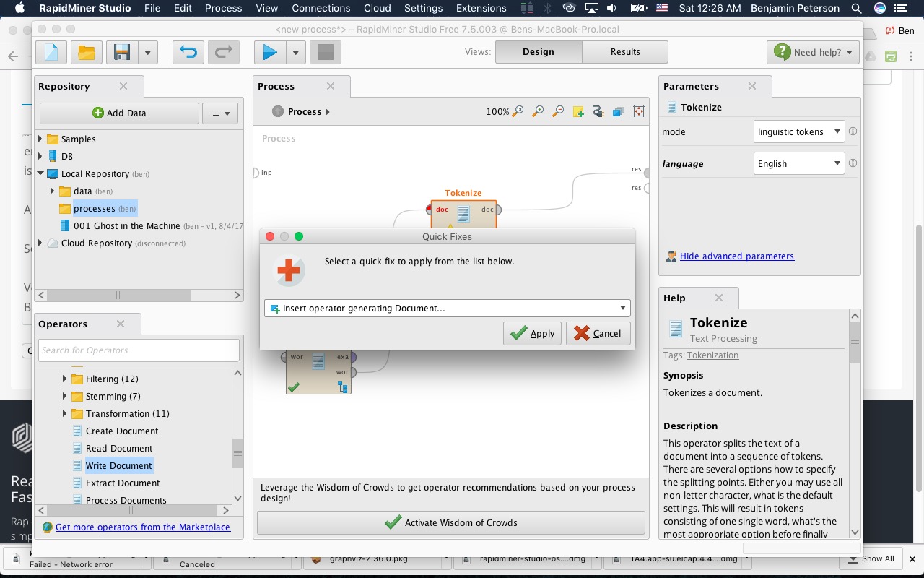Add a note to the process canvas
This screenshot has height=578, width=924.
click(x=577, y=111)
